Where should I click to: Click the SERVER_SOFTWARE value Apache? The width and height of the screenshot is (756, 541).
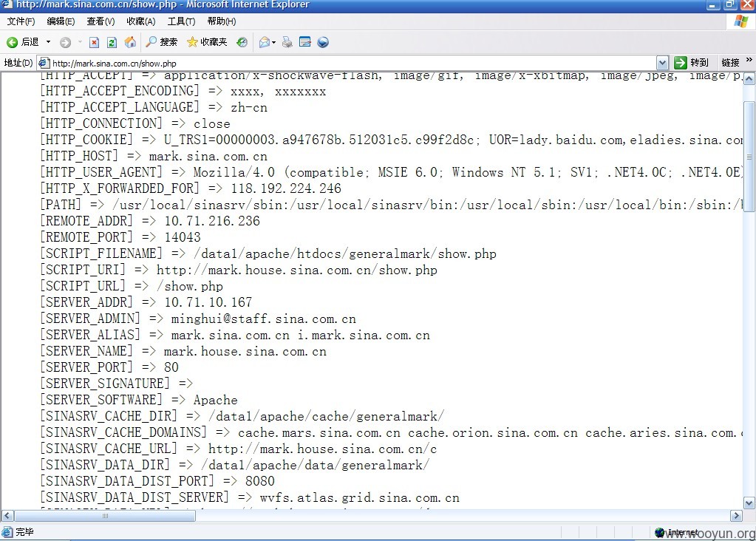pyautogui.click(x=216, y=400)
